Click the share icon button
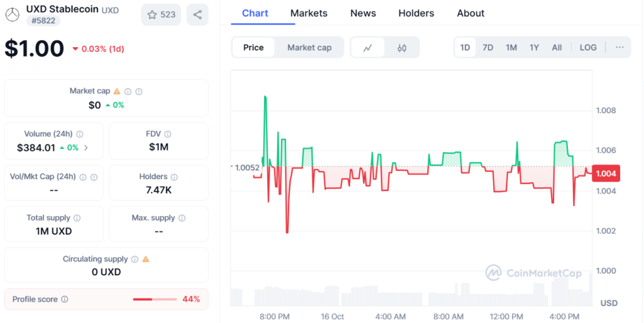Image resolution: width=644 pixels, height=323 pixels. pyautogui.click(x=197, y=14)
